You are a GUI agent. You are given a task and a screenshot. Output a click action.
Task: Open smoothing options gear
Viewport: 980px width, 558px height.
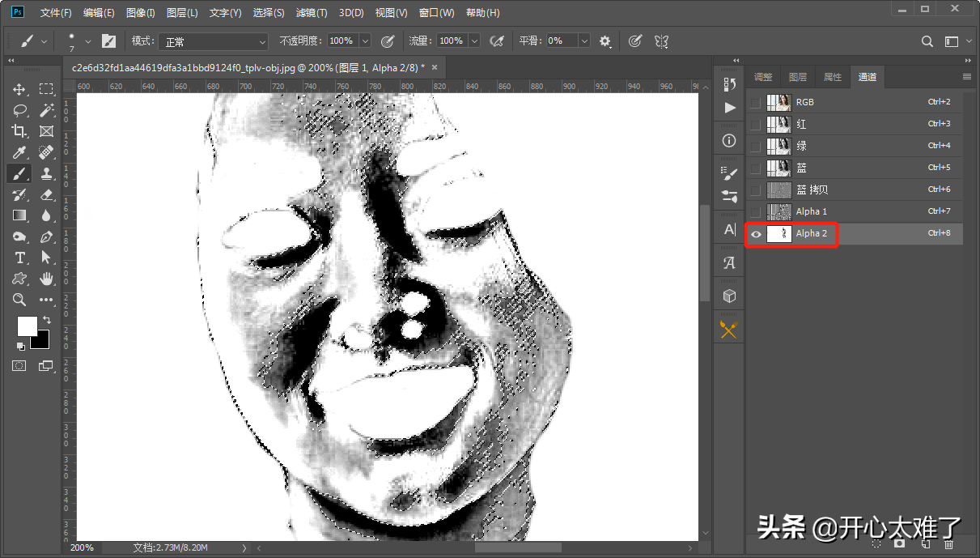pyautogui.click(x=605, y=40)
